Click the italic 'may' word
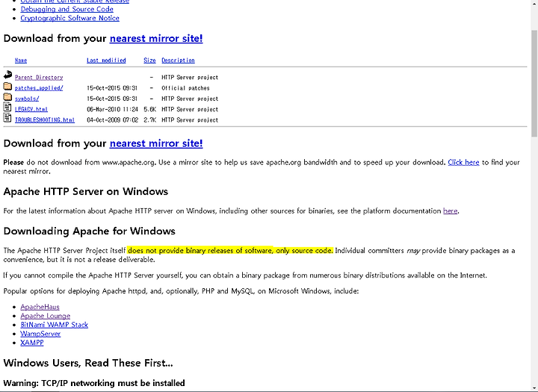This screenshot has width=538, height=392. pyautogui.click(x=413, y=251)
